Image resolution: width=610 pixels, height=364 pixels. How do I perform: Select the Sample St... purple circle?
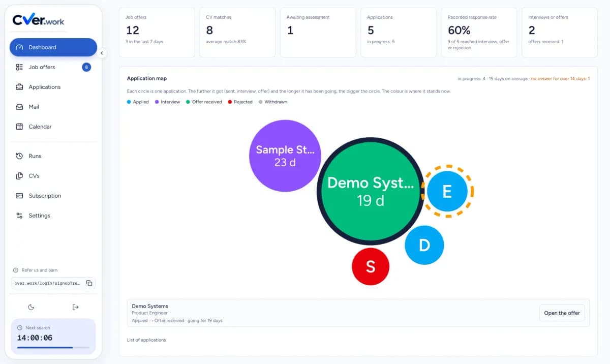pyautogui.click(x=285, y=156)
